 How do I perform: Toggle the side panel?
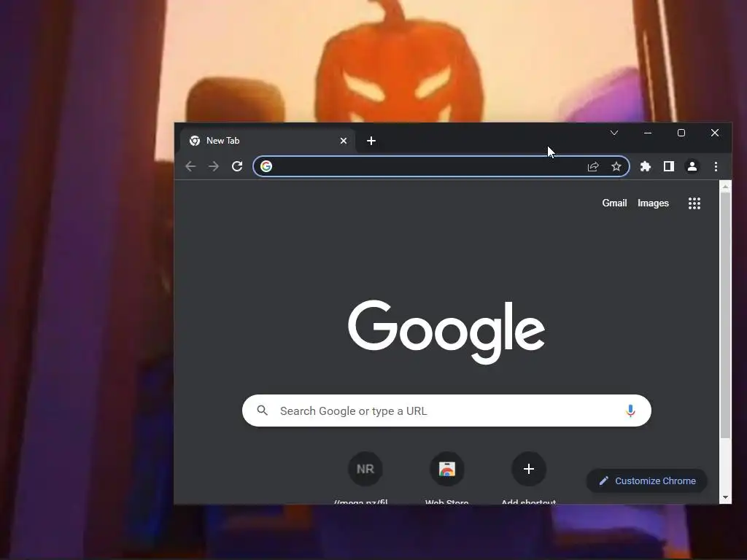[x=669, y=166]
